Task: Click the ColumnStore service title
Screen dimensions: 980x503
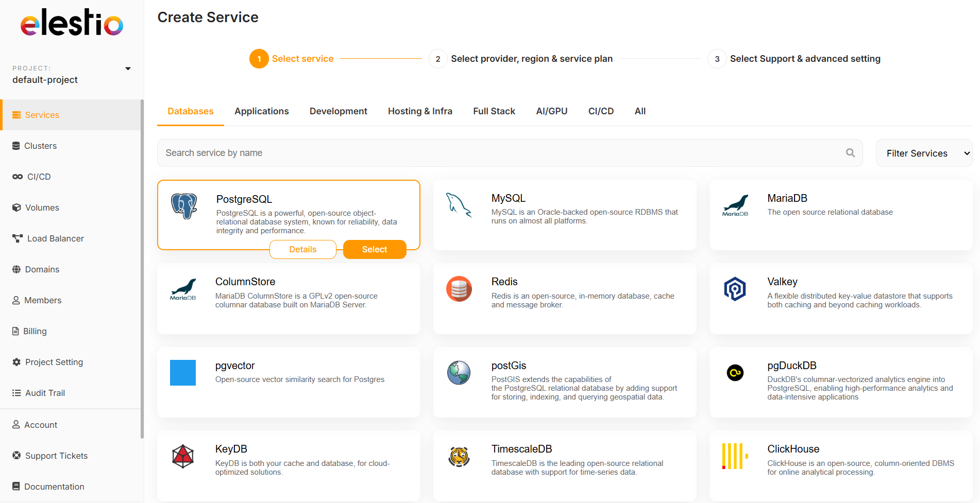Action: pyautogui.click(x=245, y=282)
